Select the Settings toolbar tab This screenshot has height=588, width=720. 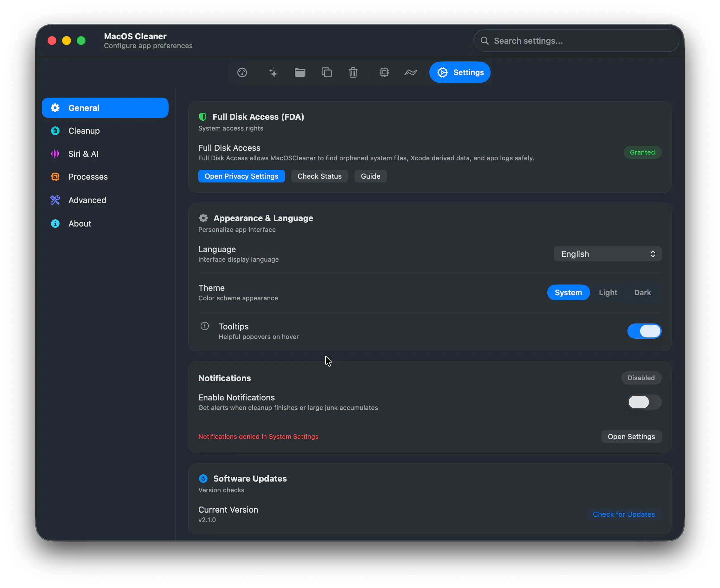[x=460, y=73]
